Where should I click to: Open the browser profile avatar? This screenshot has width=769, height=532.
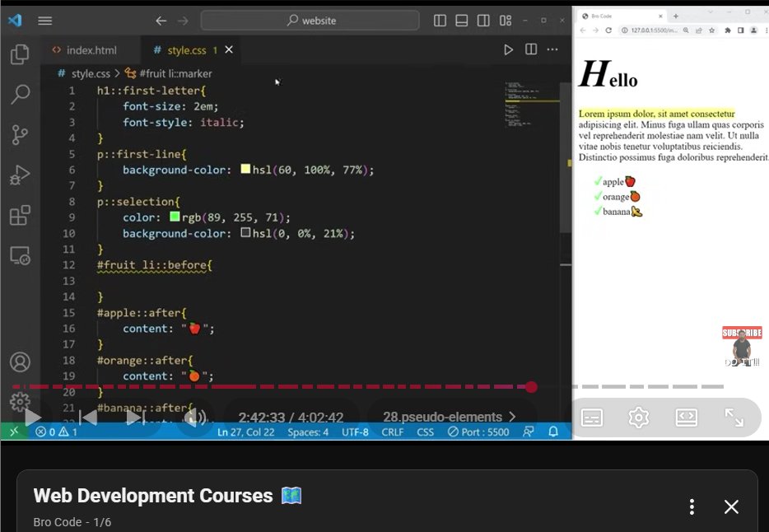(x=754, y=30)
